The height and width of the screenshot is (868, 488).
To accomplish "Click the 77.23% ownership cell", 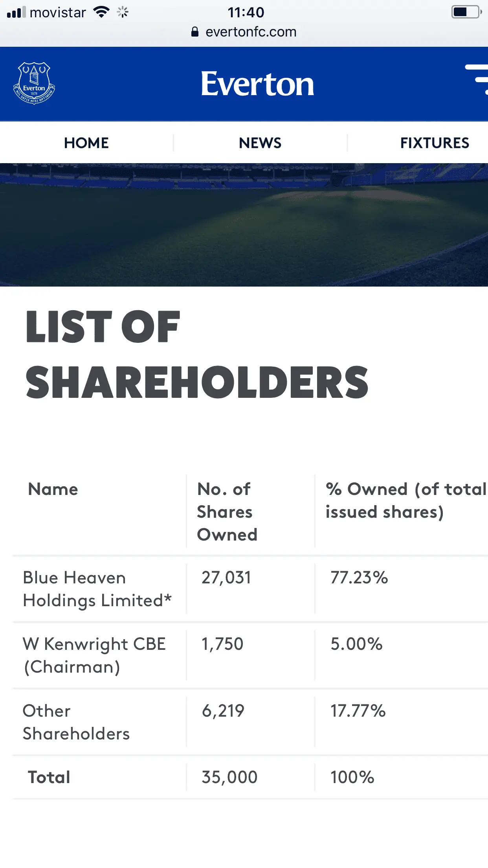I will pyautogui.click(x=359, y=578).
